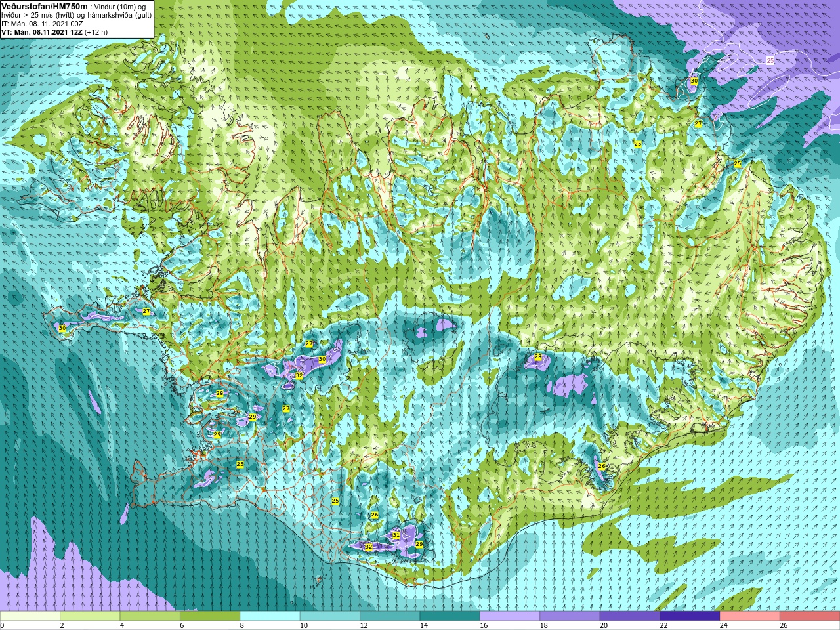840x630 pixels.
Task: Click the '8' tick label on color scale
Action: (x=242, y=626)
